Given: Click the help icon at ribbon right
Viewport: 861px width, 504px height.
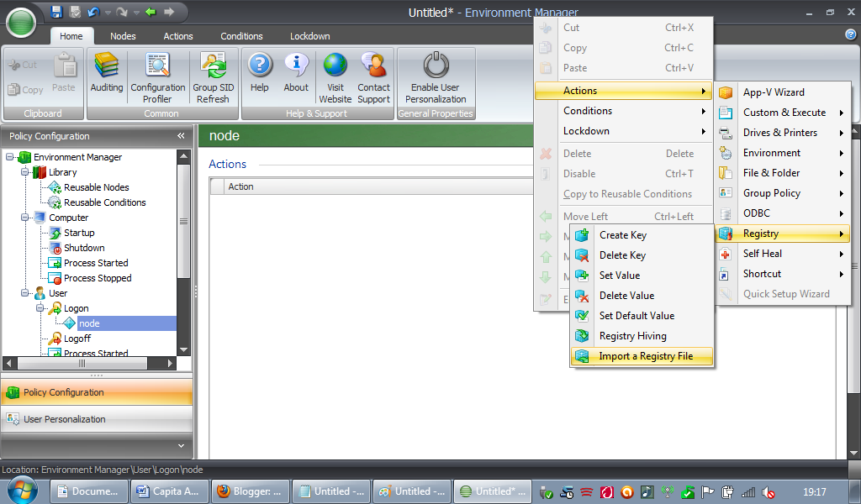Looking at the screenshot, I should pos(851,34).
